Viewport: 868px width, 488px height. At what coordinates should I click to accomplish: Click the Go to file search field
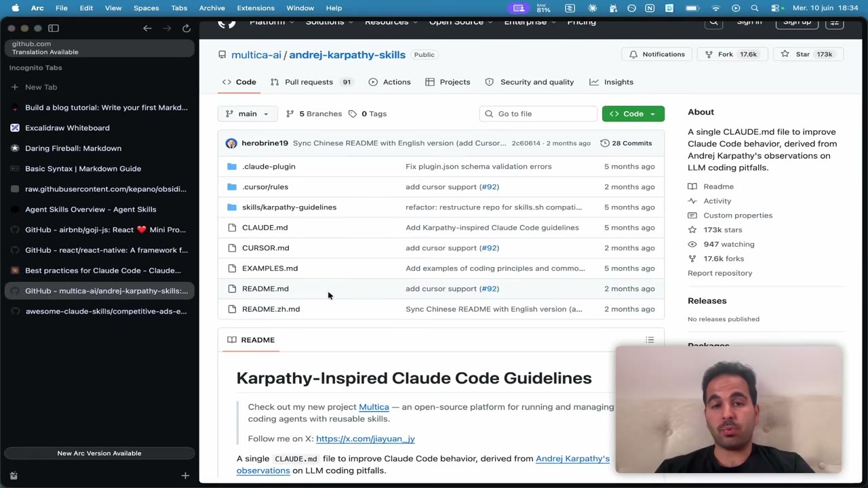tap(538, 114)
